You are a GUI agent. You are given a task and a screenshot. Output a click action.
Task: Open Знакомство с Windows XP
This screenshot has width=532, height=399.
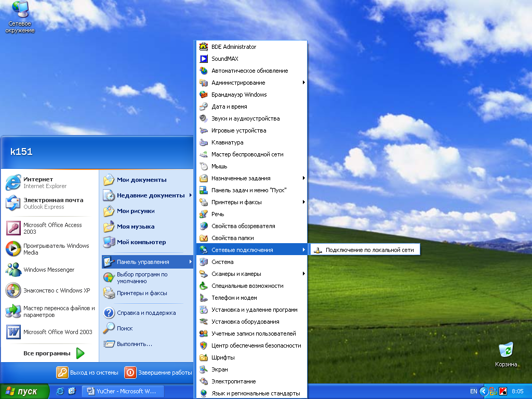[x=50, y=290]
